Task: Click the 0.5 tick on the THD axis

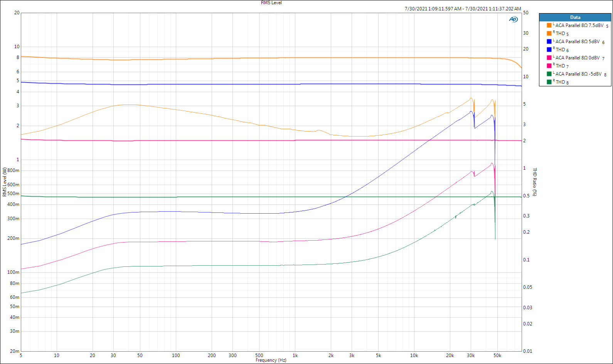Action: point(526,196)
